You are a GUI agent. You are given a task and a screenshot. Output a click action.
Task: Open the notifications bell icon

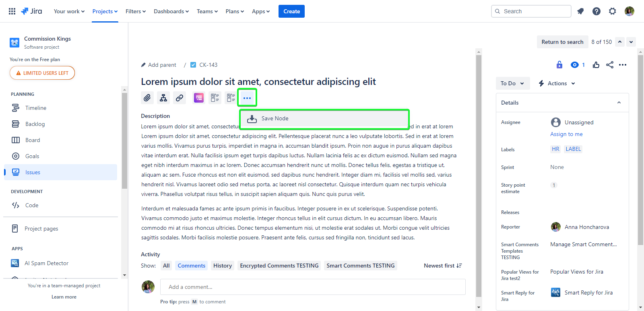click(x=580, y=11)
